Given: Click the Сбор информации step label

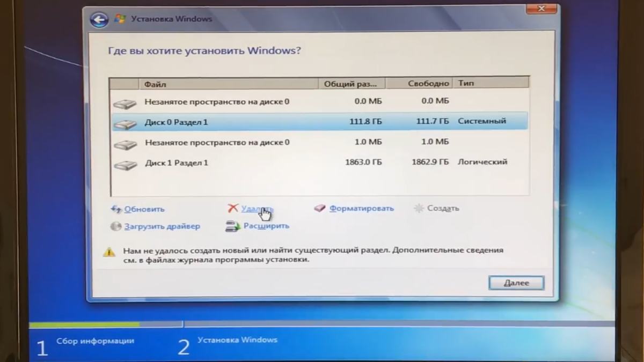Looking at the screenshot, I should point(95,341).
